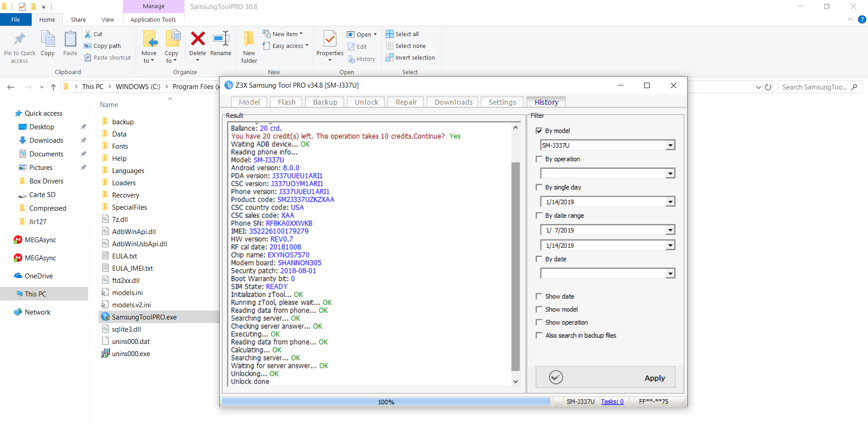This screenshot has width=868, height=423.
Task: Click Paste shortcut in ribbon
Action: click(108, 57)
